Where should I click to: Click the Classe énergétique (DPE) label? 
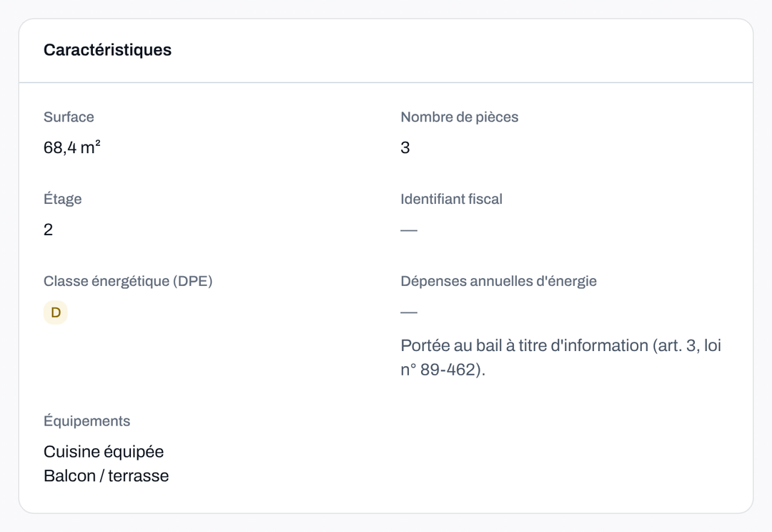pos(128,281)
